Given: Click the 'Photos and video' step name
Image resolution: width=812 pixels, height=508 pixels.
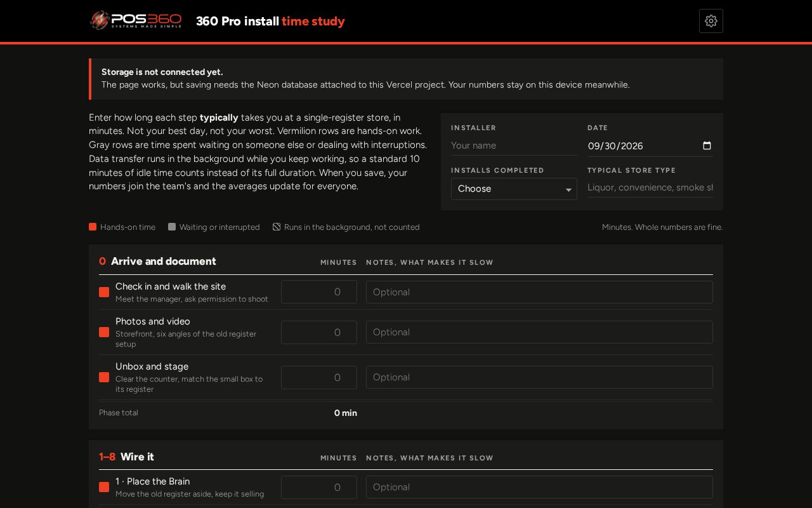Looking at the screenshot, I should pyautogui.click(x=153, y=321).
